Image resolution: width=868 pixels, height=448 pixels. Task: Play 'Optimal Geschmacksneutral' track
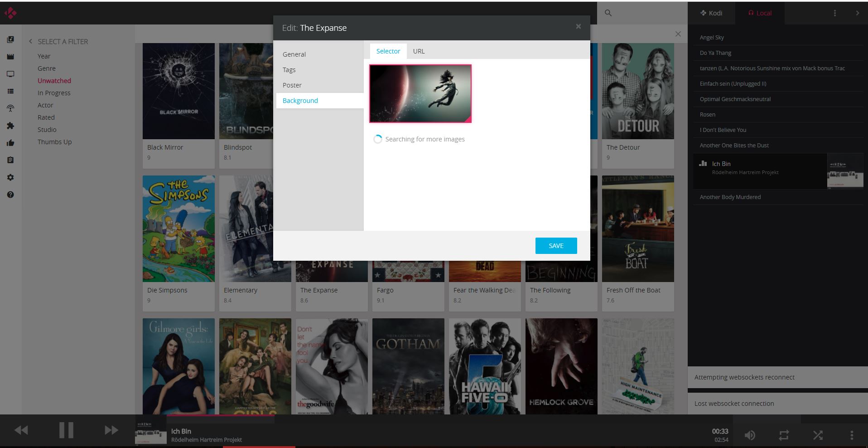(778, 99)
